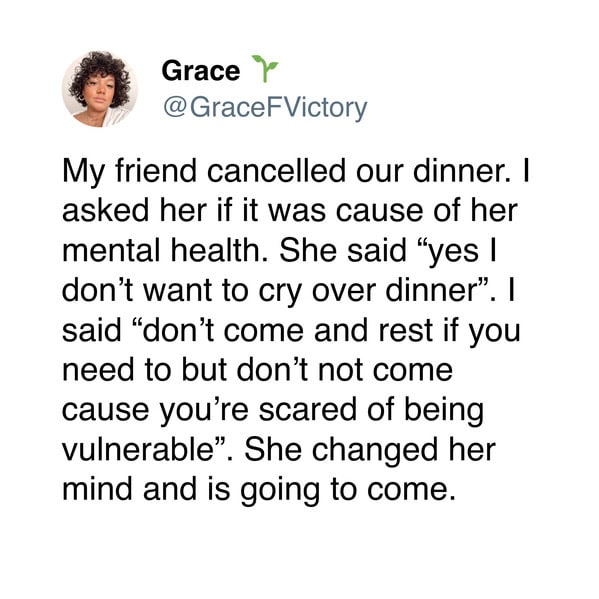Click the words 'asked her if it was'
599x599 pixels.
[194, 211]
